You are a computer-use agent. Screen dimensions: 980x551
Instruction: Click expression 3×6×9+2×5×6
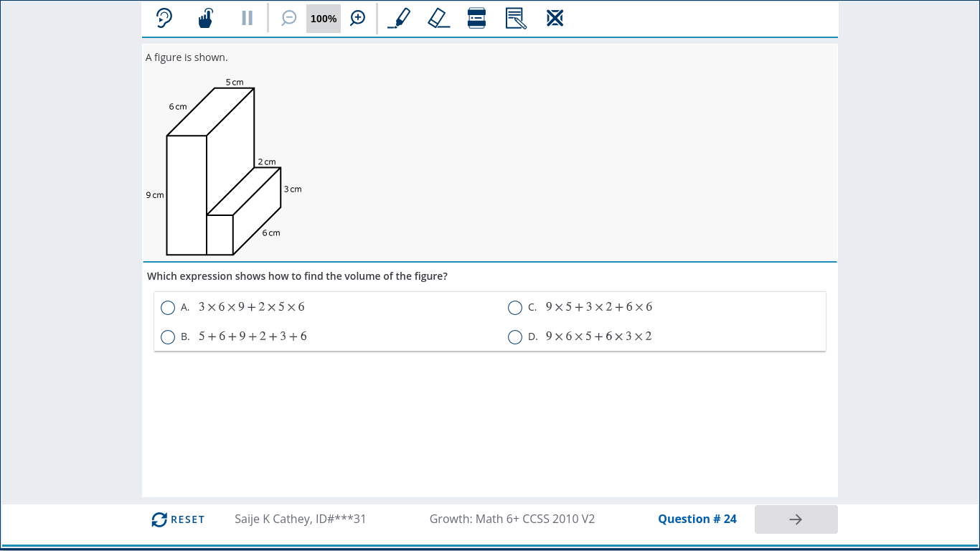click(x=252, y=307)
